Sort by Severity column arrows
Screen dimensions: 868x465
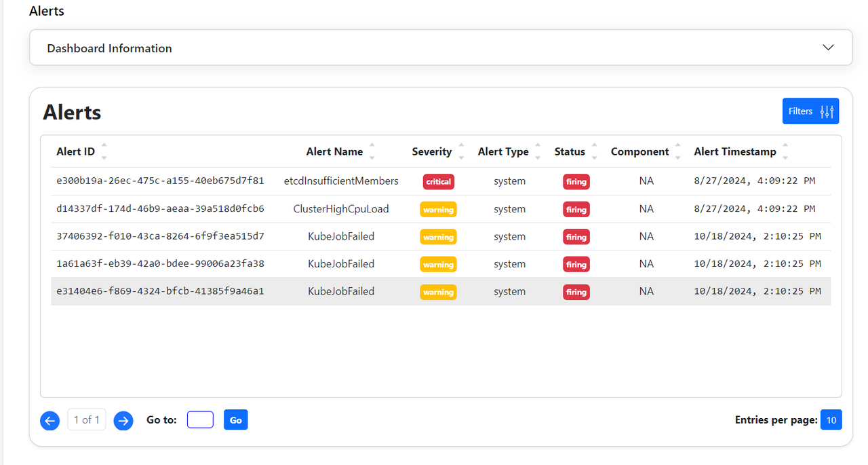(x=461, y=151)
